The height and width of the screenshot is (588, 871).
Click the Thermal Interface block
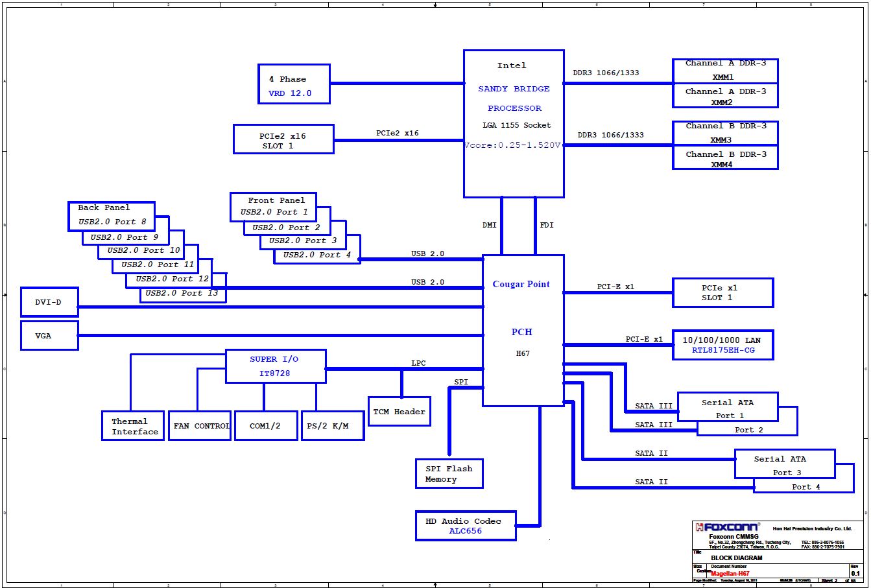pos(133,426)
